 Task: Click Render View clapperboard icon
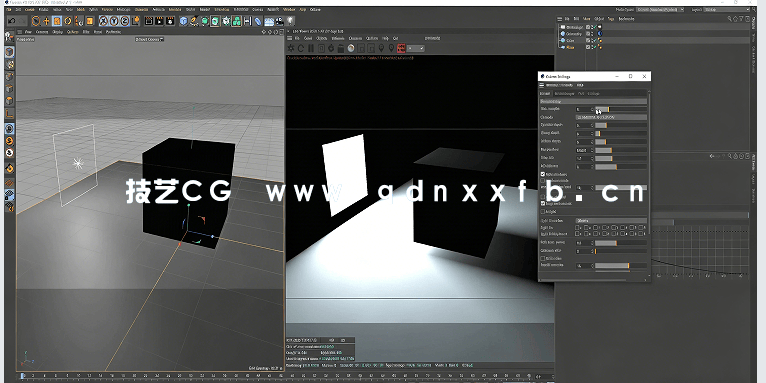tap(149, 21)
